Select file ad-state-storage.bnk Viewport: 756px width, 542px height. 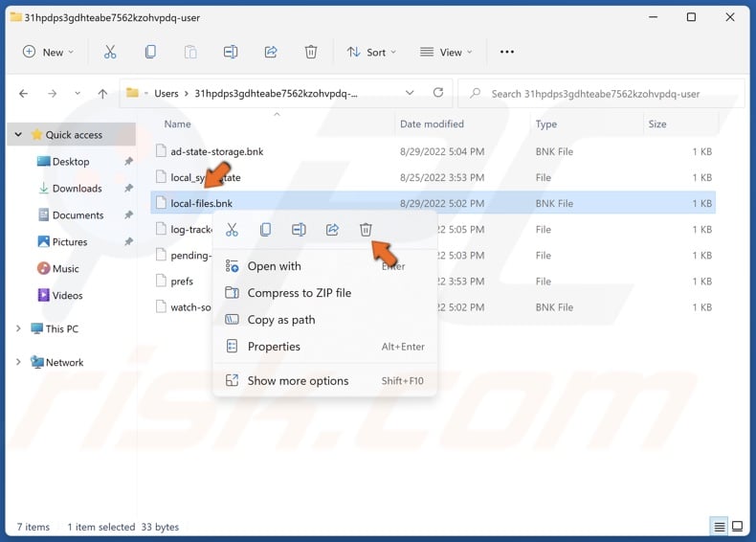click(433, 151)
